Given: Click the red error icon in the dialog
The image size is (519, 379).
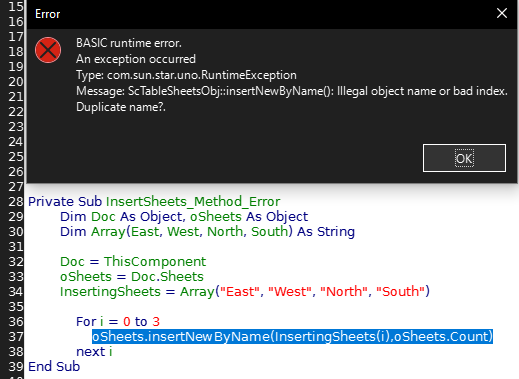Looking at the screenshot, I should point(48,50).
